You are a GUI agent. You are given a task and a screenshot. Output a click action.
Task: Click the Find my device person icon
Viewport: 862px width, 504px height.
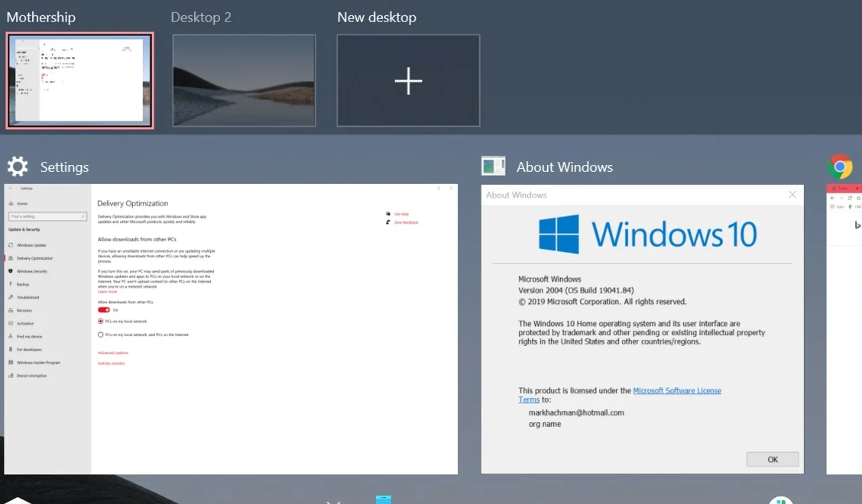pyautogui.click(x=11, y=336)
